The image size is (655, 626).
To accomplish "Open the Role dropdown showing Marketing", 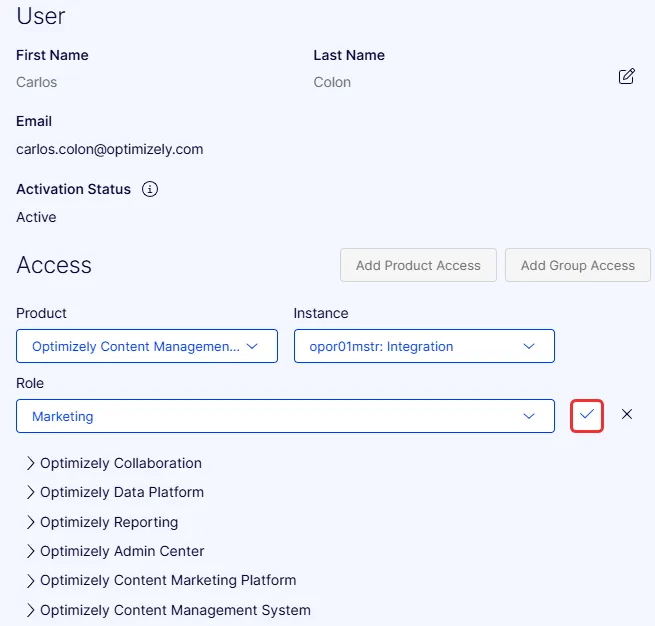I will click(x=286, y=416).
